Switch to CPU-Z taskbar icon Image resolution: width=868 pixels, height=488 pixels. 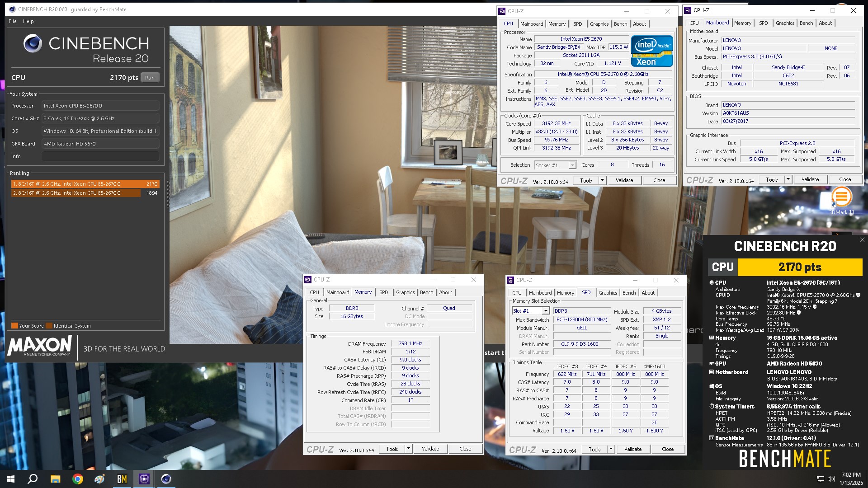tap(144, 479)
